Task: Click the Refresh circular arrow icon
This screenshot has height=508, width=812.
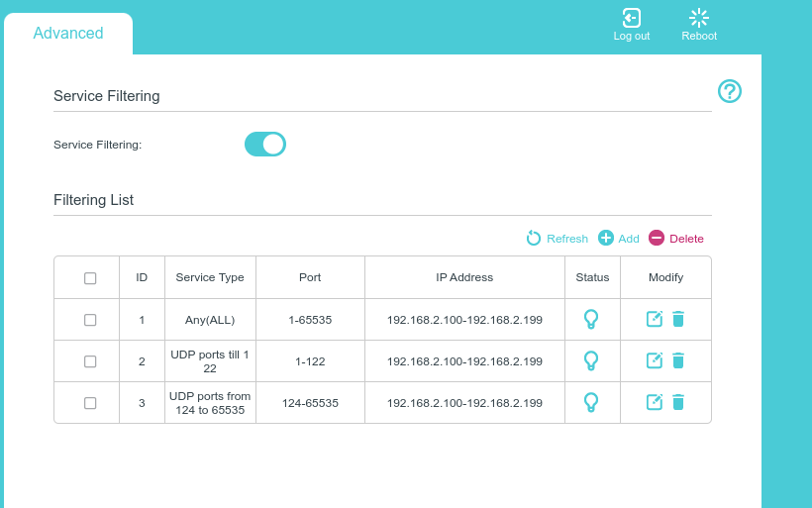Action: (x=534, y=239)
